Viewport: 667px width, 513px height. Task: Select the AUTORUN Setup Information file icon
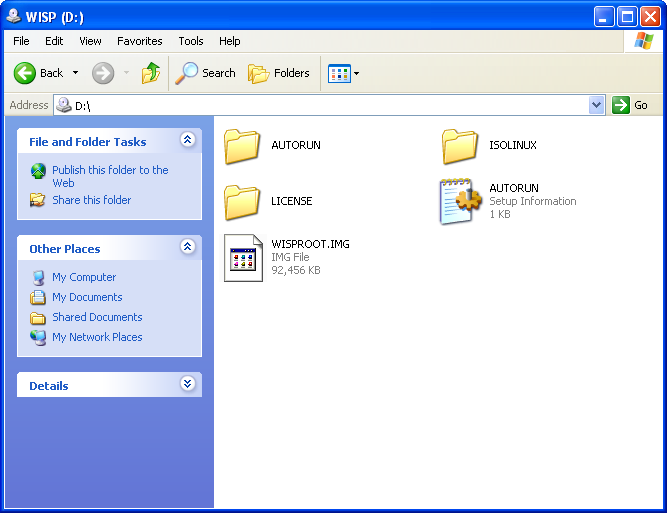click(x=461, y=201)
